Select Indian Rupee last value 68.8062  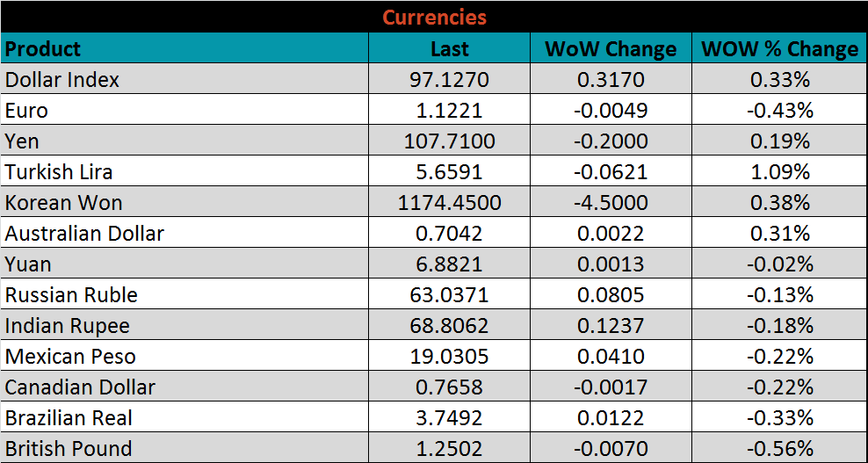click(x=449, y=326)
